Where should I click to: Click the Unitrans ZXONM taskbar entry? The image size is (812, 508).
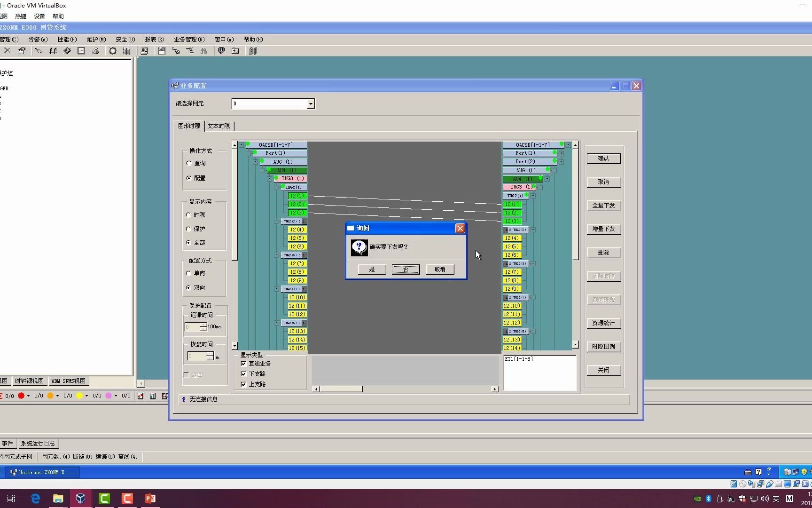[41, 472]
